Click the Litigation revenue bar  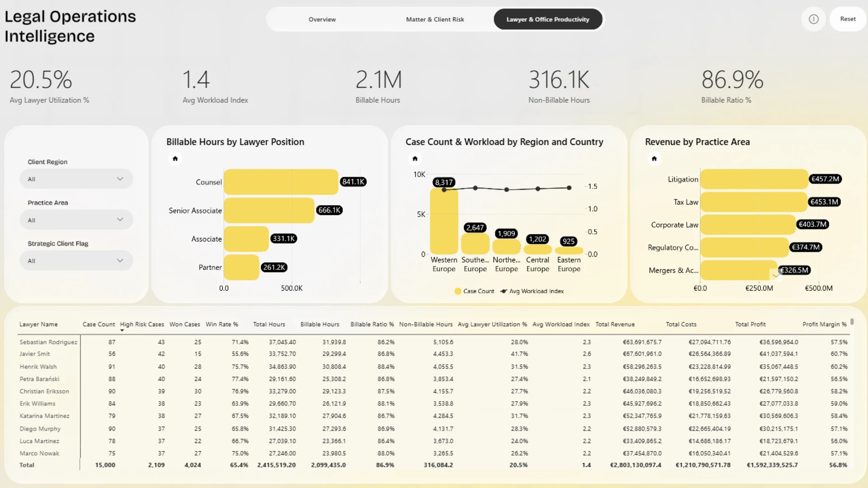[x=754, y=179]
